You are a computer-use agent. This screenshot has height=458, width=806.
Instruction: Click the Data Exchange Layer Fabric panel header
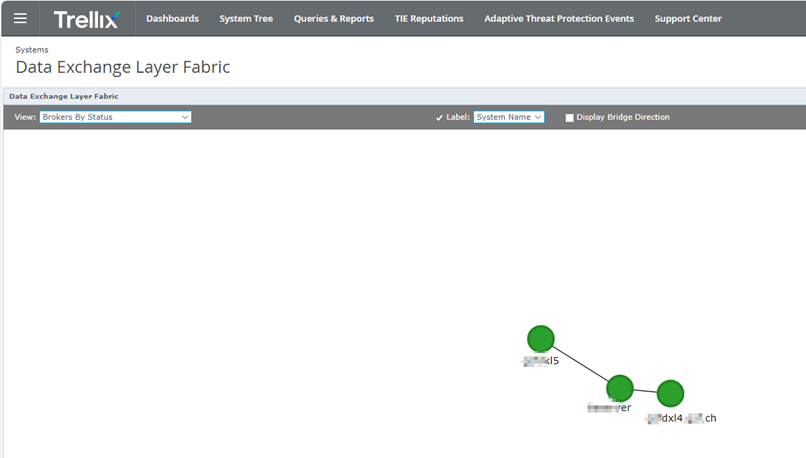[64, 96]
